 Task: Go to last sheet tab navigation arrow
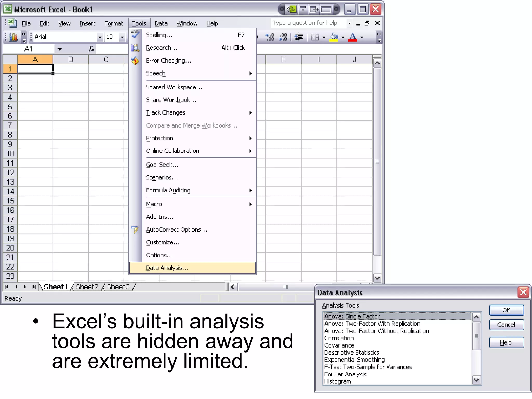click(34, 287)
